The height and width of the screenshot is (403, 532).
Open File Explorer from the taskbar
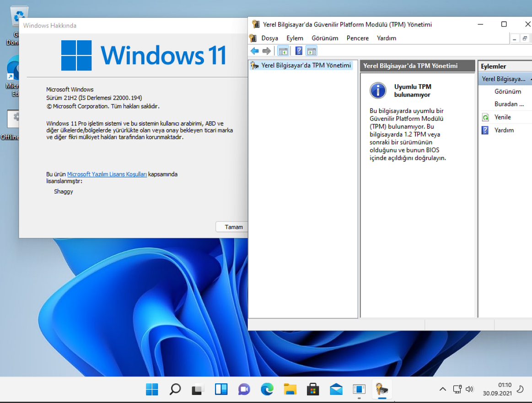[290, 389]
